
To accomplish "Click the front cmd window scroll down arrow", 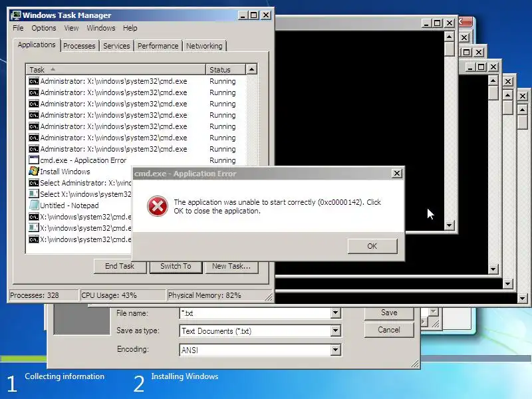I will tap(450, 225).
